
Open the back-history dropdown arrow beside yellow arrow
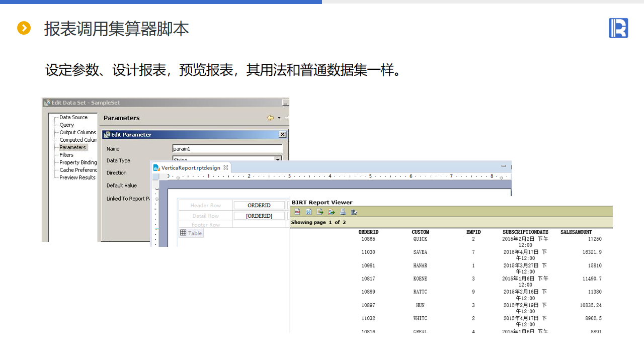(x=279, y=118)
